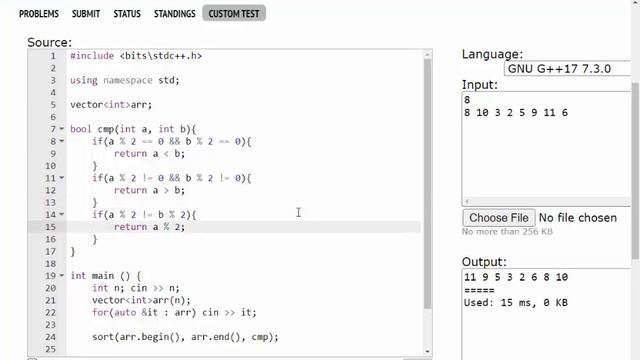Collapse the if block fold on line 11
640x360 pixels.
tap(62, 178)
